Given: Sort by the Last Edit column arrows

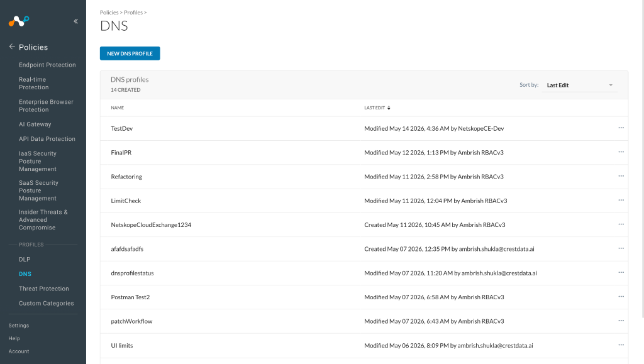Looking at the screenshot, I should tap(389, 108).
